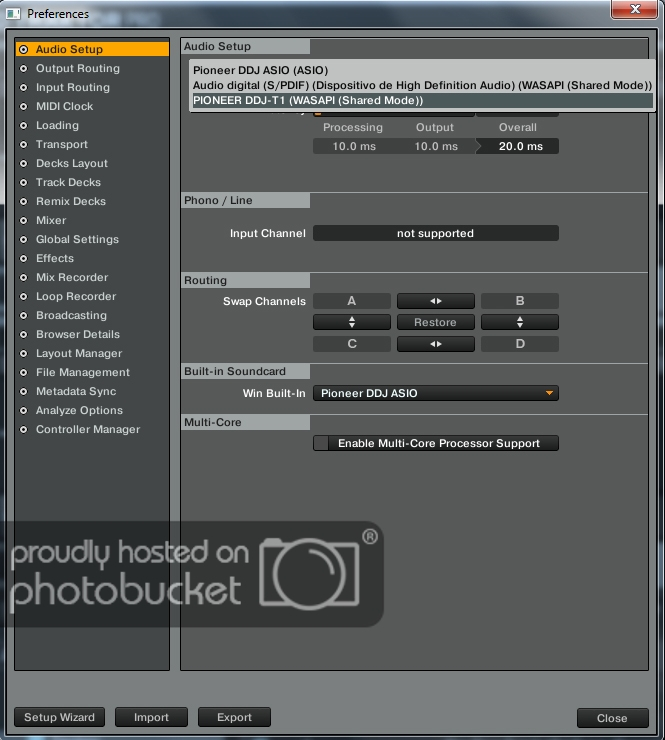Click the red X window close button
Image resolution: width=665 pixels, height=740 pixels.
pos(635,9)
